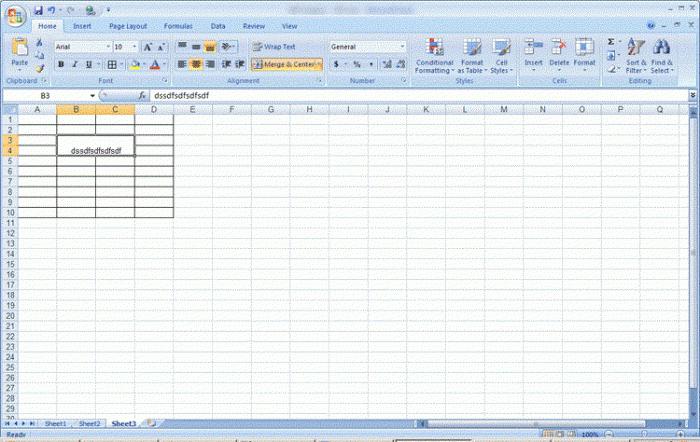Image resolution: width=700 pixels, height=442 pixels.
Task: Cut the selection with the scissors icon
Action: coord(39,43)
